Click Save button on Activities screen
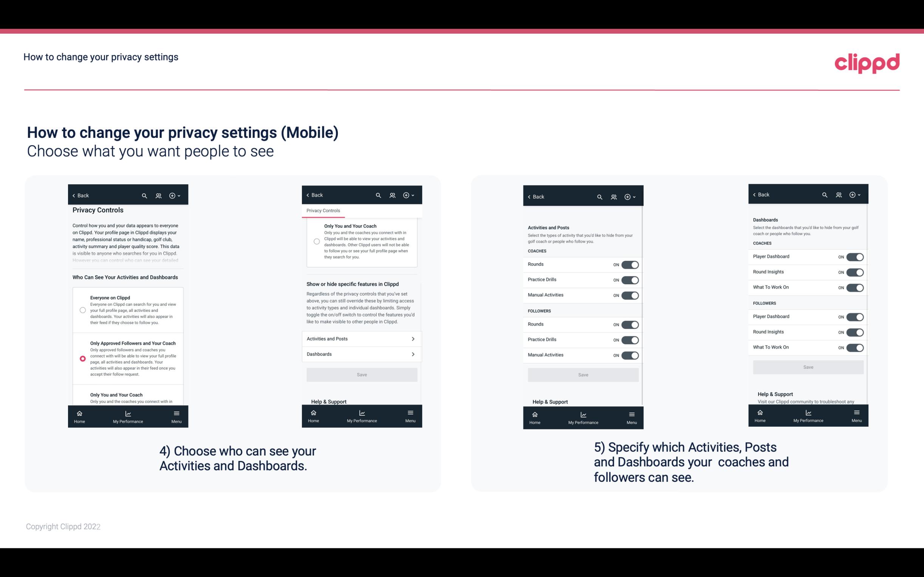This screenshot has height=577, width=924. click(x=583, y=374)
